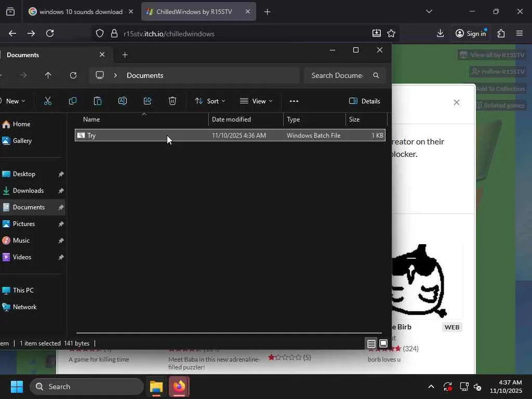The width and height of the screenshot is (532, 399).
Task: Expand the address bar chevron before Documents
Action: click(115, 75)
